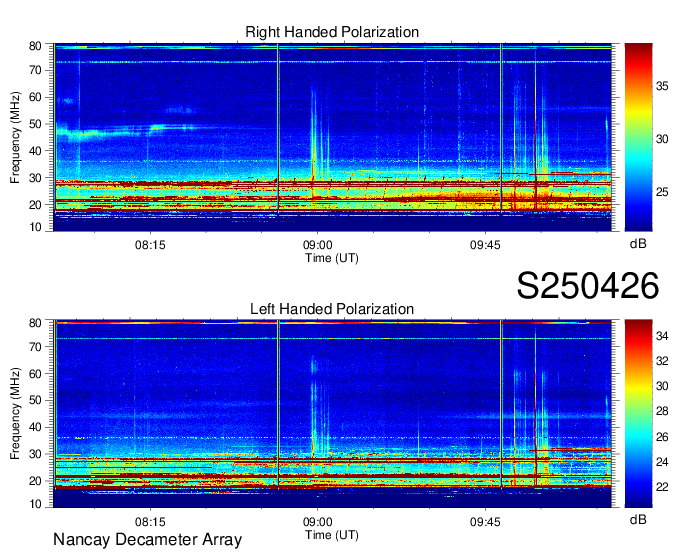Click 60 frequency tick on Right Handed plot
Screen dimensions: 680x552
(x=35, y=97)
